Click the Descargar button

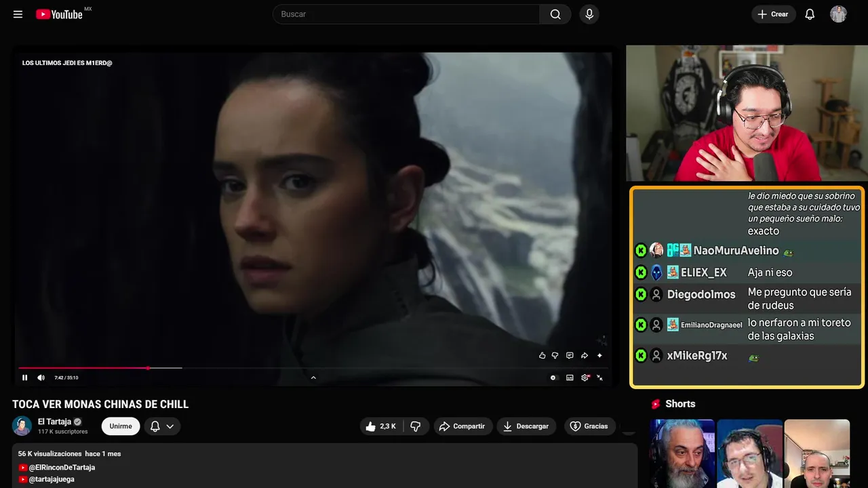pyautogui.click(x=527, y=426)
